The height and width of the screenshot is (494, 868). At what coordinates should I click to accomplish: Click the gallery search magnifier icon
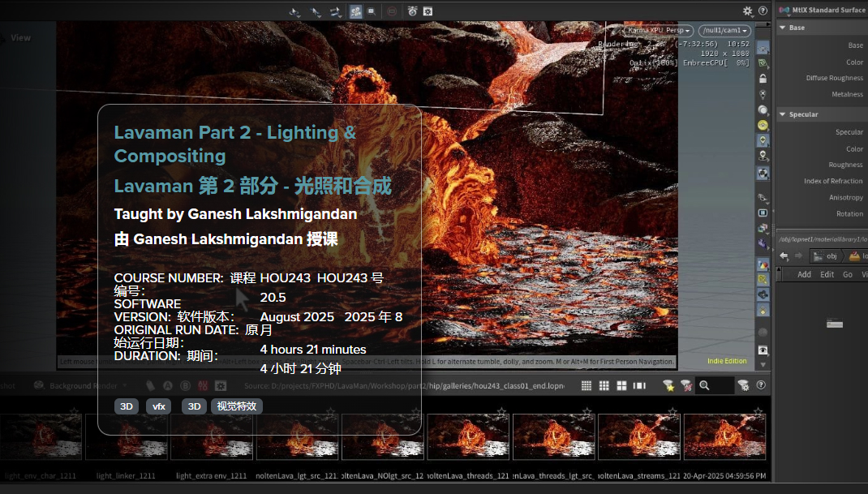704,386
